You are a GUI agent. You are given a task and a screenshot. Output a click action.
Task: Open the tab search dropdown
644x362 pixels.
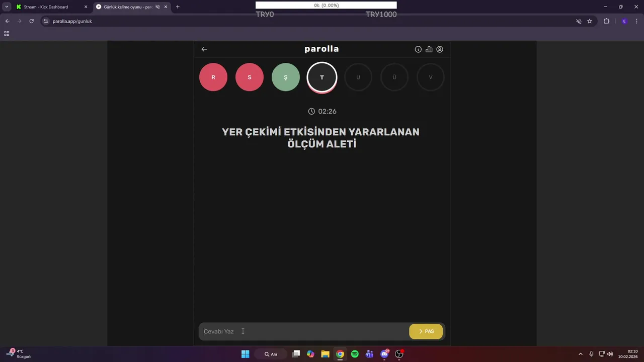click(7, 7)
